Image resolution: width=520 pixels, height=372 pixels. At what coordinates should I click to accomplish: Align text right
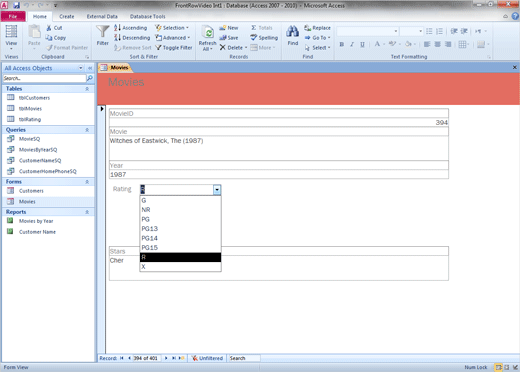click(448, 44)
